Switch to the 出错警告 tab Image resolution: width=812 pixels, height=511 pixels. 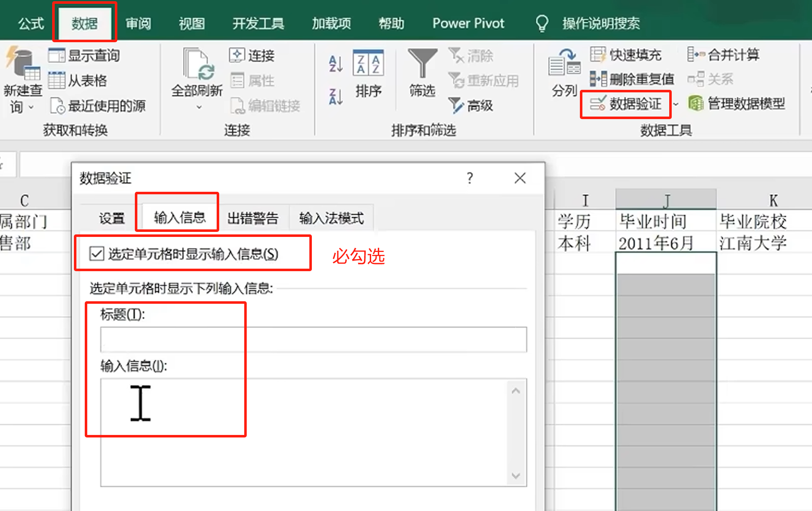pos(253,218)
